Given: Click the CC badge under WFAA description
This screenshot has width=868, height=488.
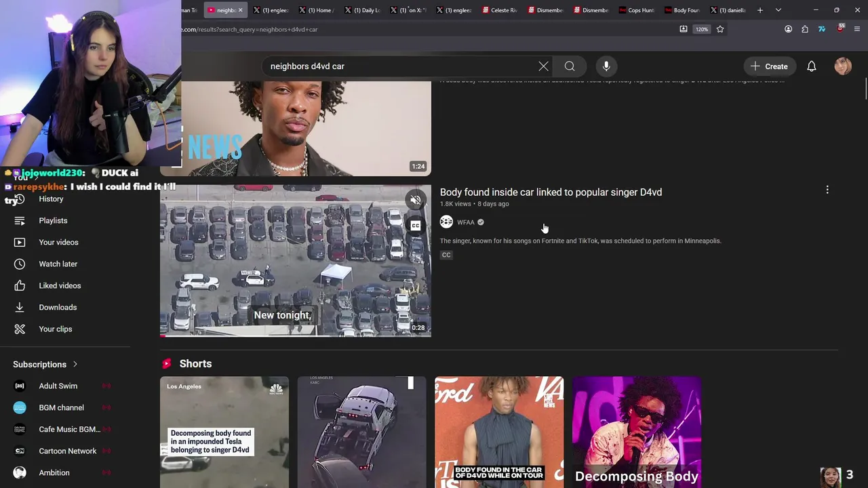Looking at the screenshot, I should tap(446, 255).
